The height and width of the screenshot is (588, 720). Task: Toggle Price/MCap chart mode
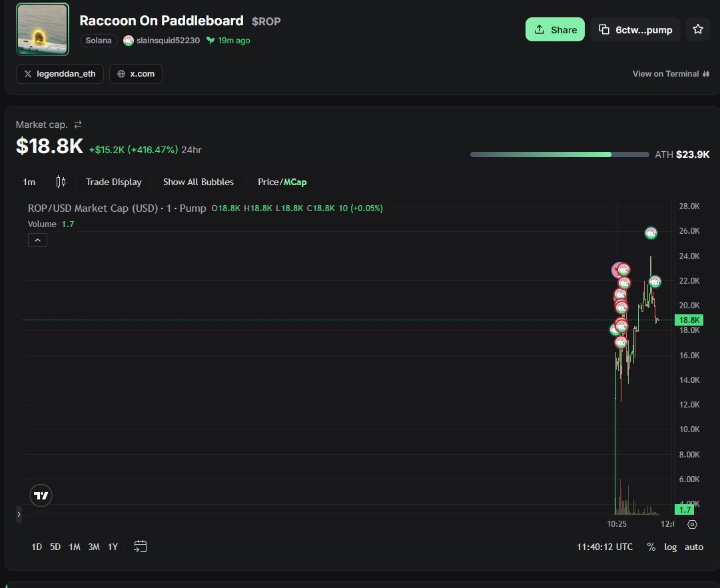click(282, 182)
